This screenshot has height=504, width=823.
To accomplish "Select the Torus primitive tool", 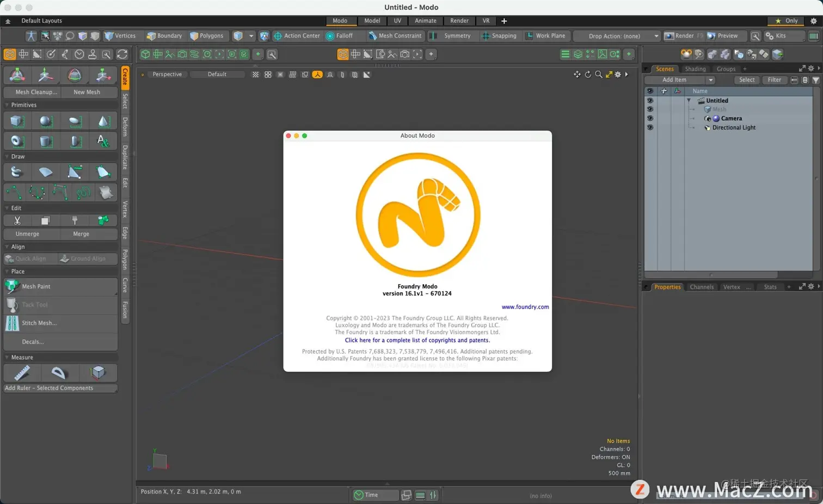I will point(17,141).
